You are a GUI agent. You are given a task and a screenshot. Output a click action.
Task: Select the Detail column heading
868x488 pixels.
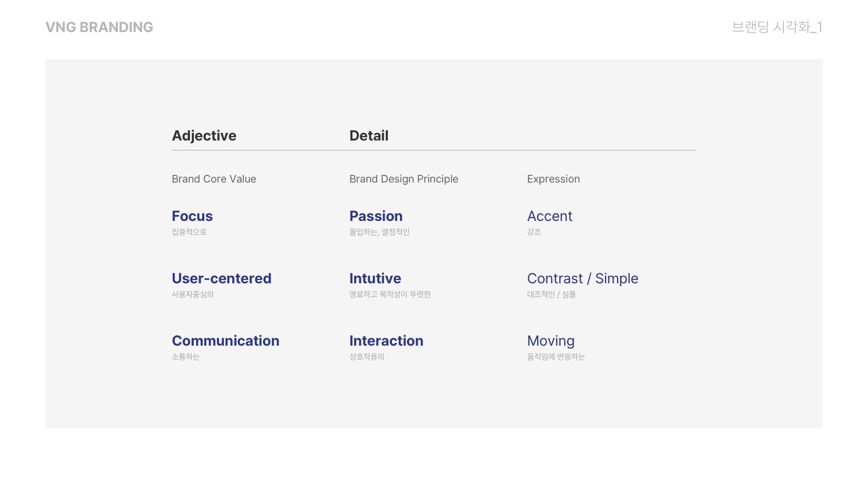[x=369, y=136]
